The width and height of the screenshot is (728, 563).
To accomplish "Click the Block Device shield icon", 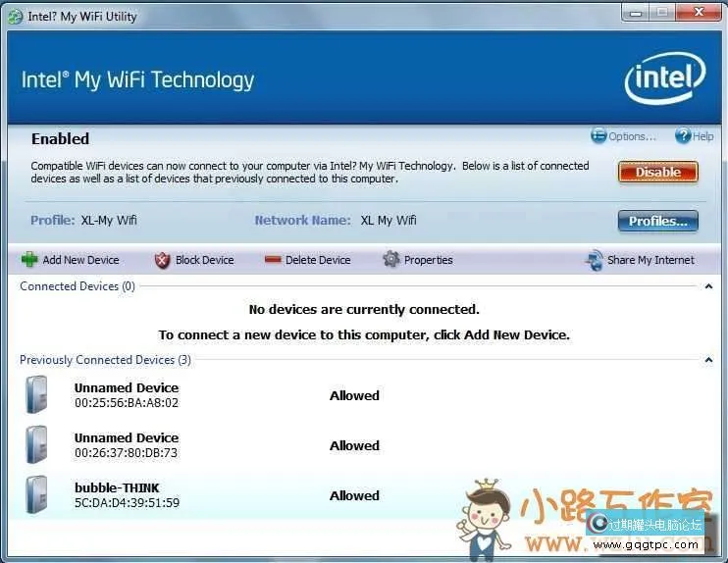I will click(162, 260).
